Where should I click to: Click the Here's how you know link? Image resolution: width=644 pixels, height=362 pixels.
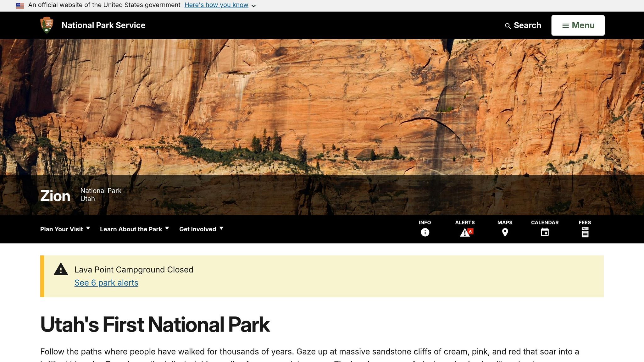[x=216, y=5]
